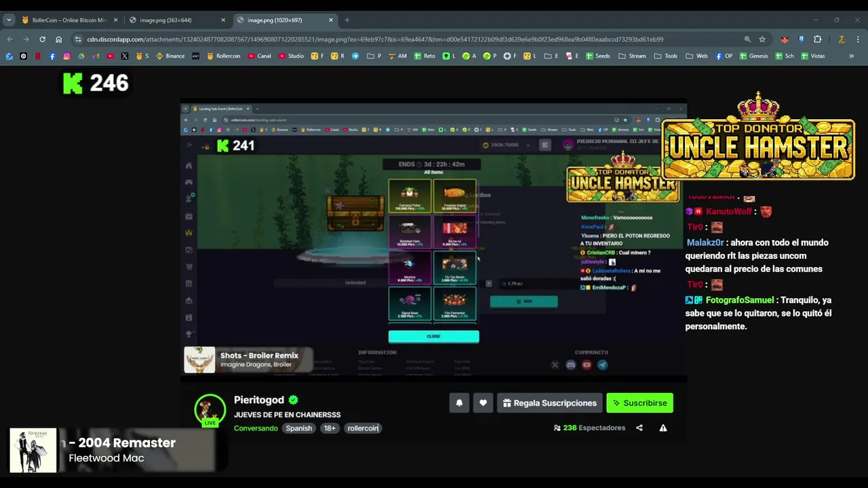Image resolution: width=868 pixels, height=488 pixels.
Task: Follow Pieritogod with the heart button
Action: click(x=483, y=403)
